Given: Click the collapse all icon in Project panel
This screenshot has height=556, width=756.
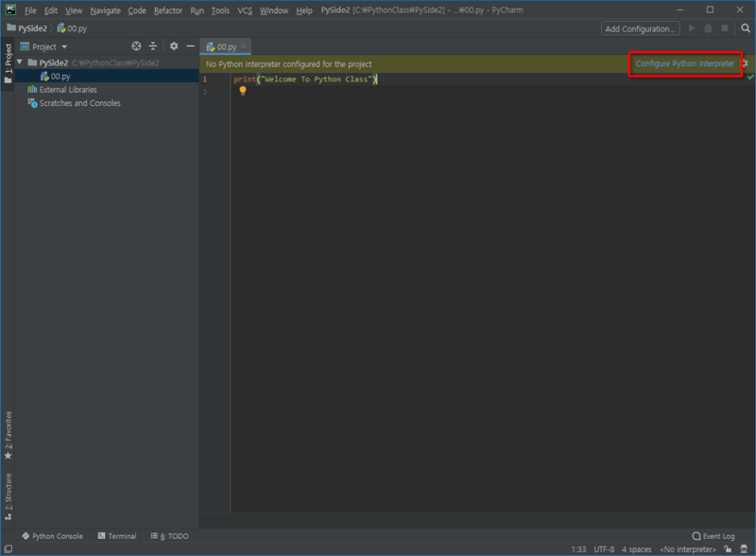Looking at the screenshot, I should (x=153, y=46).
